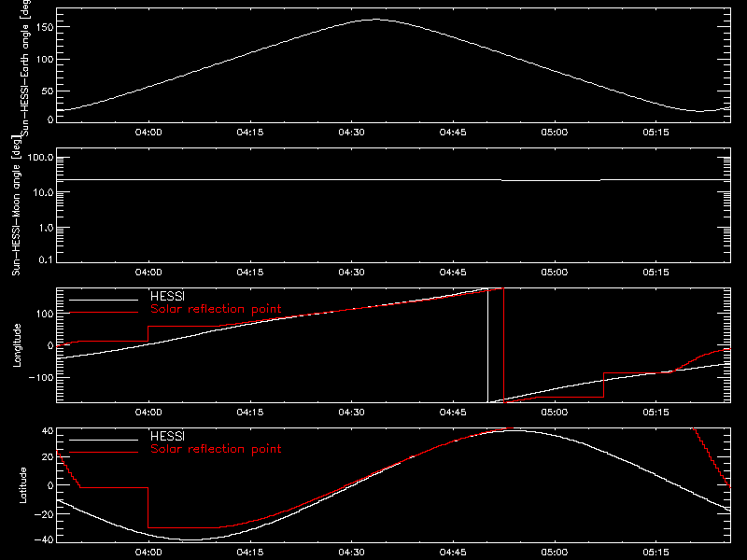Image resolution: width=747 pixels, height=560 pixels.
Task: Click Solar reflection point legend in Latitude plot
Action: pyautogui.click(x=216, y=449)
